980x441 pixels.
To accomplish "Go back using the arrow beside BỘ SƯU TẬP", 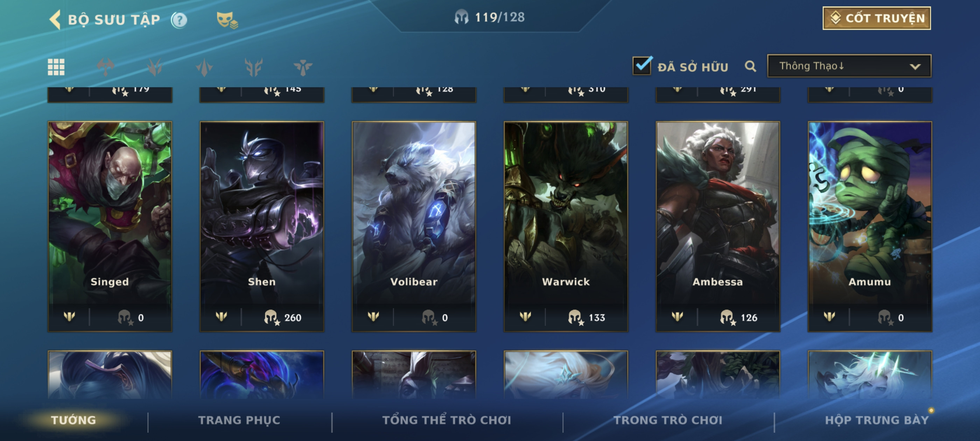I will pos(55,19).
